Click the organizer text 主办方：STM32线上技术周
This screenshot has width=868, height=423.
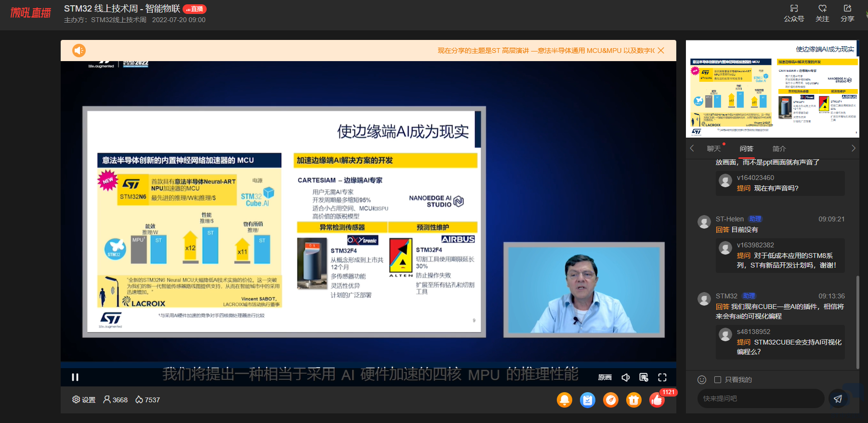pos(105,20)
